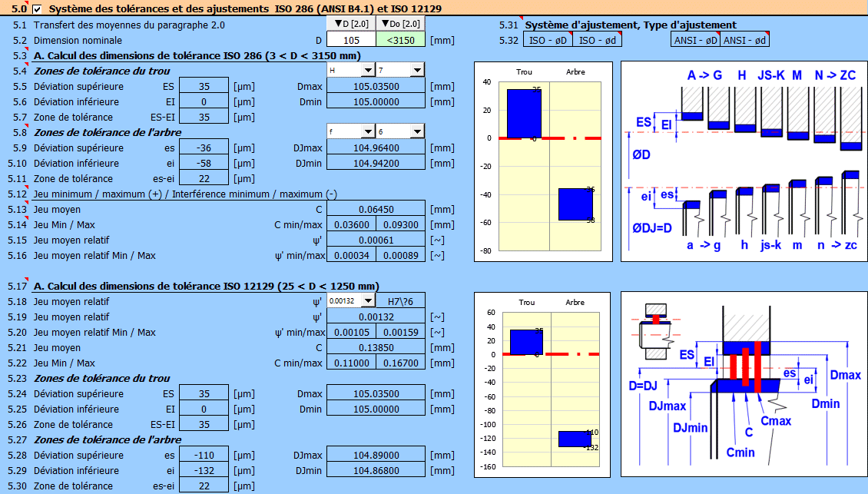868x494 pixels.
Task: Select es value -36 in row 5.9
Action: click(204, 148)
